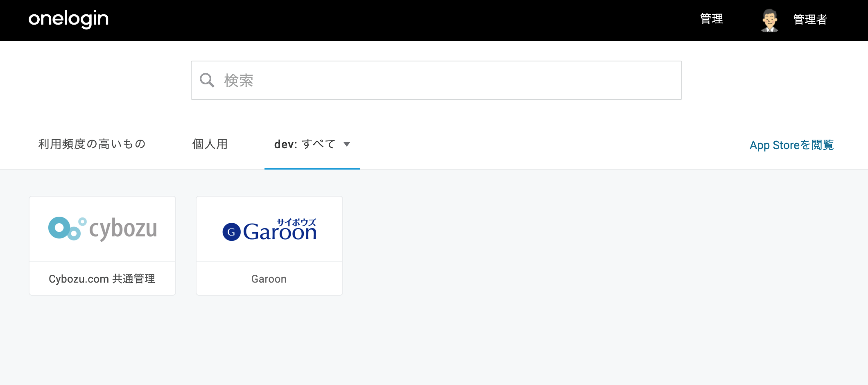
Task: Click the magnifier search icon
Action: click(207, 80)
